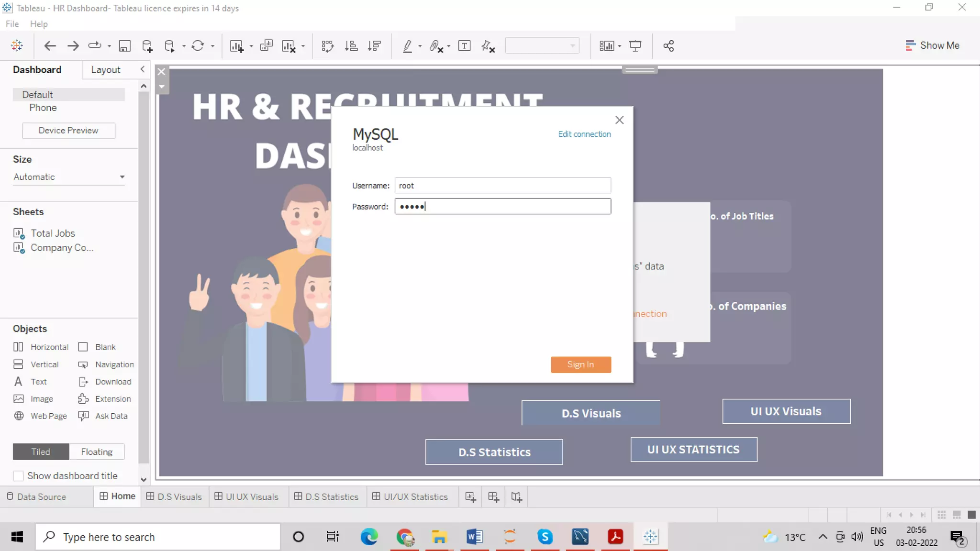Image resolution: width=980 pixels, height=551 pixels.
Task: Remove dashboard item with X button
Action: coord(162,72)
